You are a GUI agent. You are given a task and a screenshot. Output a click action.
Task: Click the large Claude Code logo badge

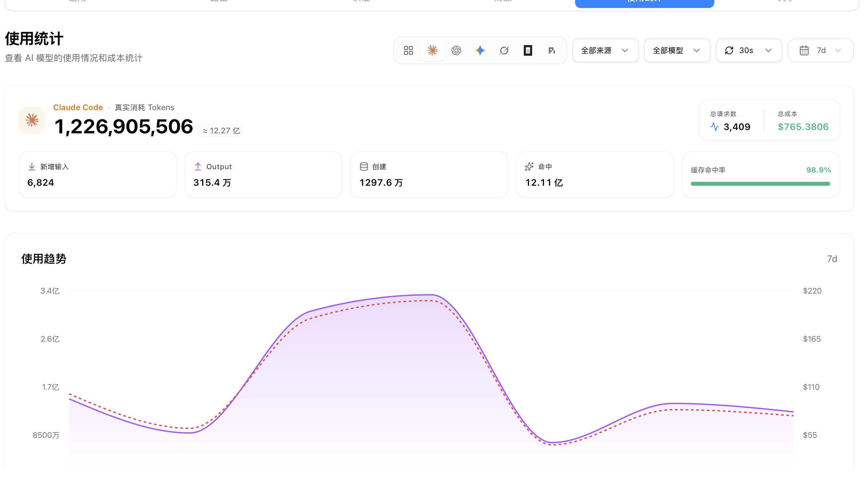pyautogui.click(x=32, y=120)
